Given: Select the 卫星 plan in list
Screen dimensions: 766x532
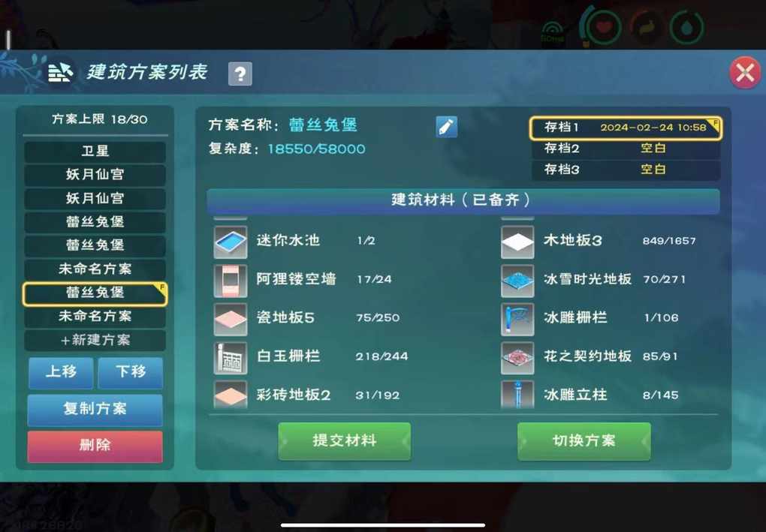Looking at the screenshot, I should pos(95,152).
